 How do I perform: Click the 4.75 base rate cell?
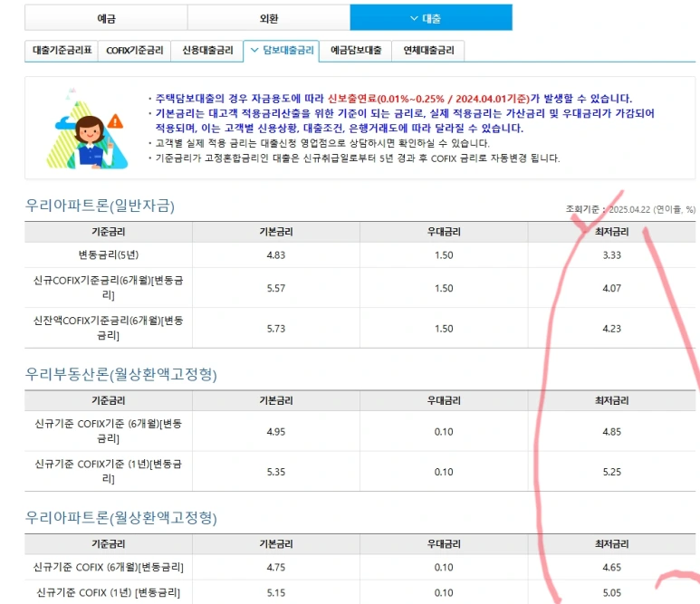pos(276,568)
